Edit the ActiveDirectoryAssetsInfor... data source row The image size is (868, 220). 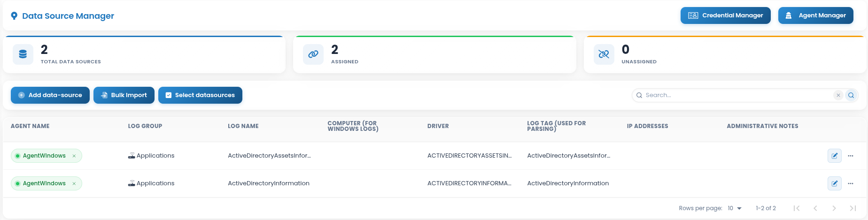point(835,156)
